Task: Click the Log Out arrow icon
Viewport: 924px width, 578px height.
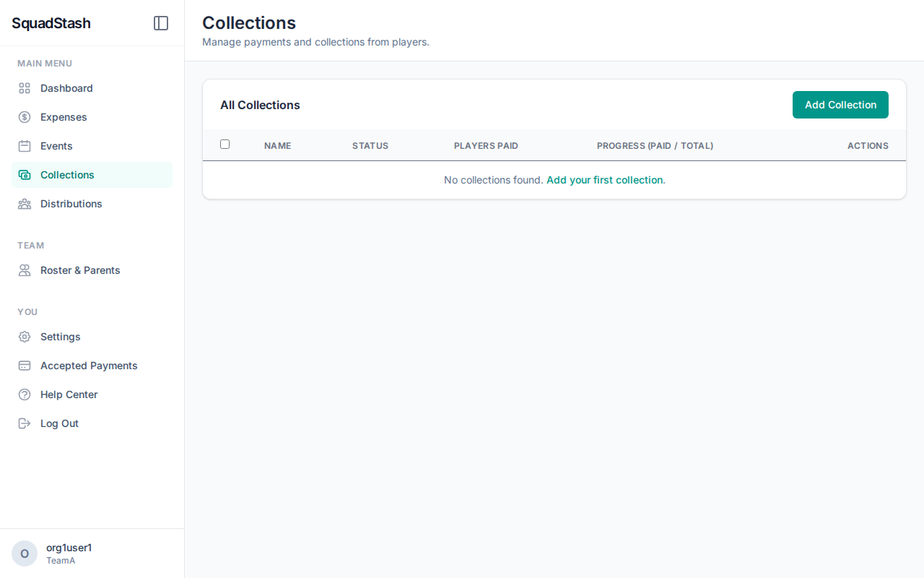Action: (x=24, y=423)
